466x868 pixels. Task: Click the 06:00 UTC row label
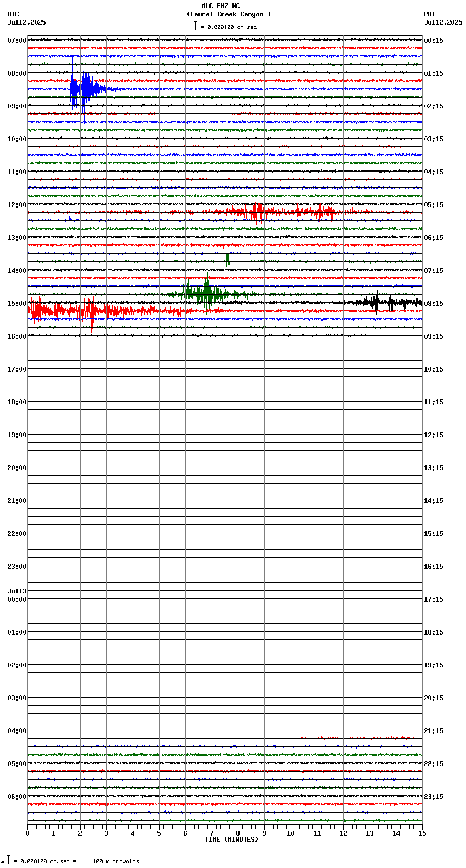click(17, 797)
